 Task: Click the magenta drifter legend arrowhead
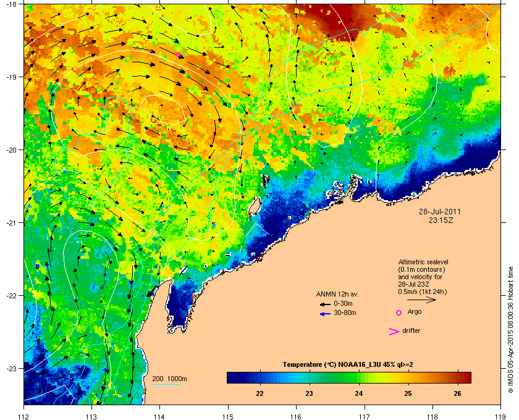(x=394, y=332)
